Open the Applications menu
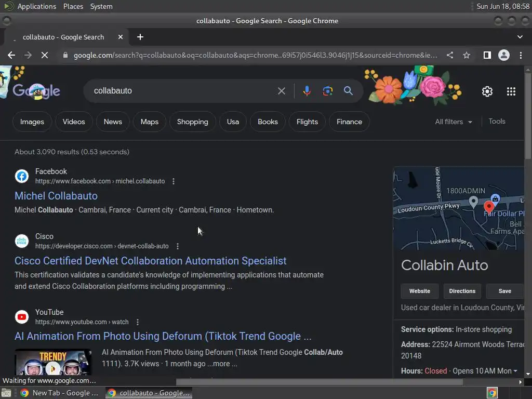The height and width of the screenshot is (399, 532). coord(37,6)
